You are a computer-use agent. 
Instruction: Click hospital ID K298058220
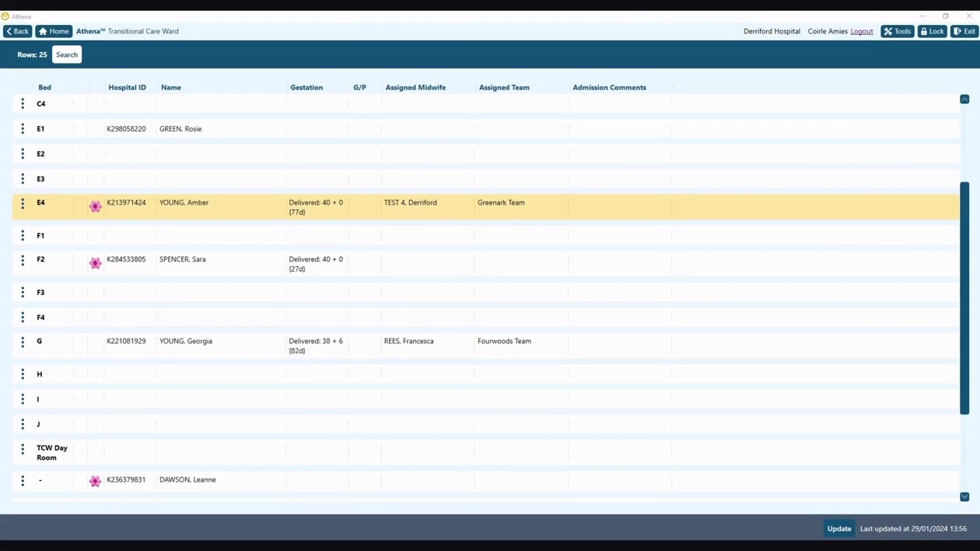[x=126, y=129]
